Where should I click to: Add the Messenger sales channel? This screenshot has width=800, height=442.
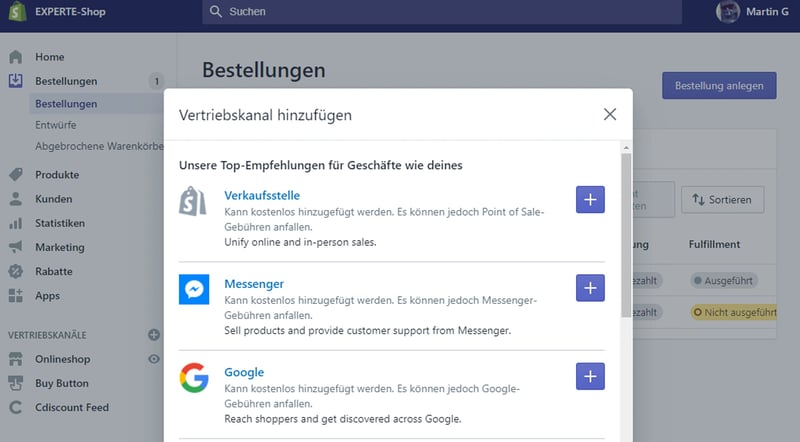coord(590,288)
